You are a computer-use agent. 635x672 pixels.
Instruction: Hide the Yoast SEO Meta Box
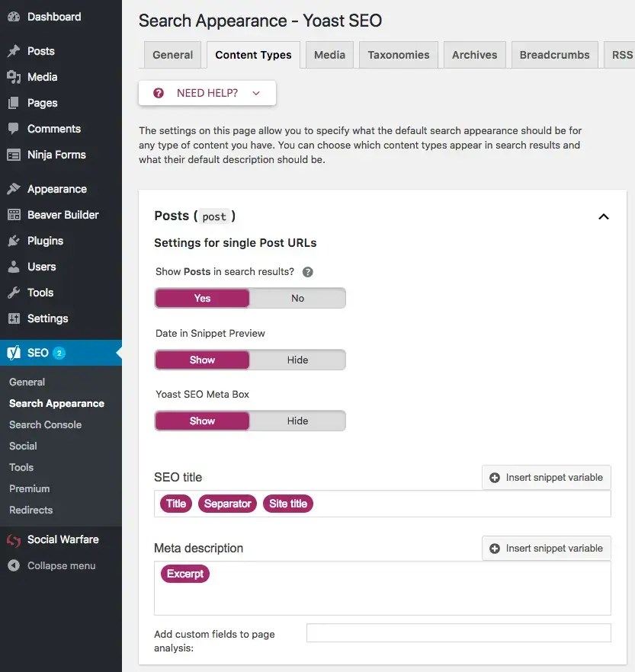(297, 421)
